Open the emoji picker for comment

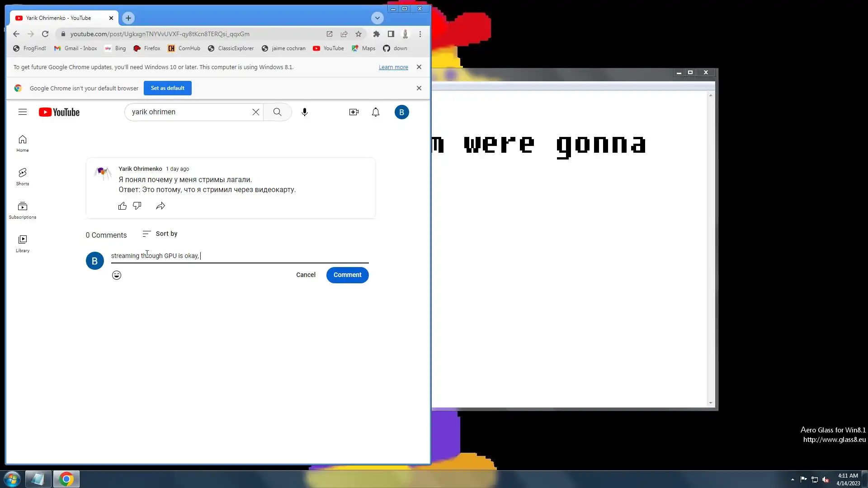click(x=117, y=275)
